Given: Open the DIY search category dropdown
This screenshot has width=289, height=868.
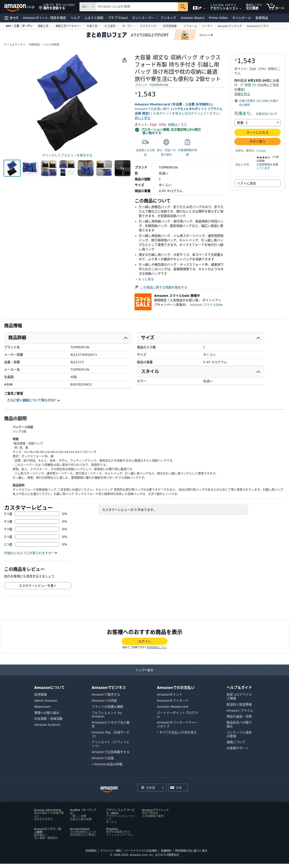Looking at the screenshot, I should [88, 6].
